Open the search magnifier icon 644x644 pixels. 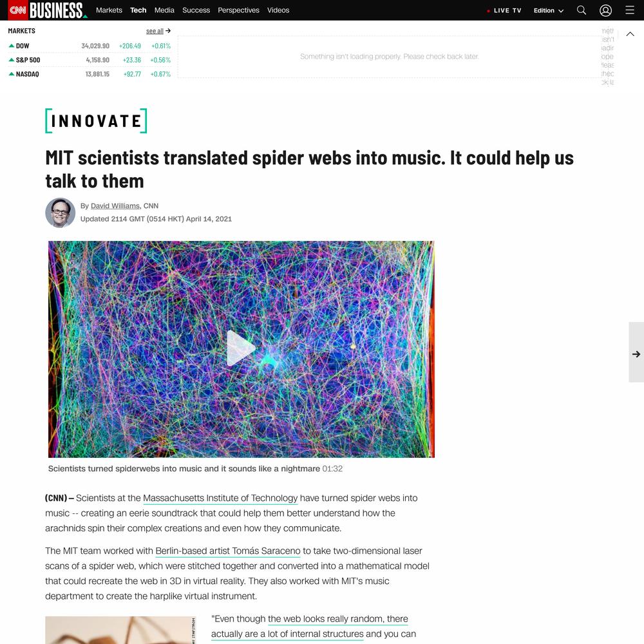(581, 10)
